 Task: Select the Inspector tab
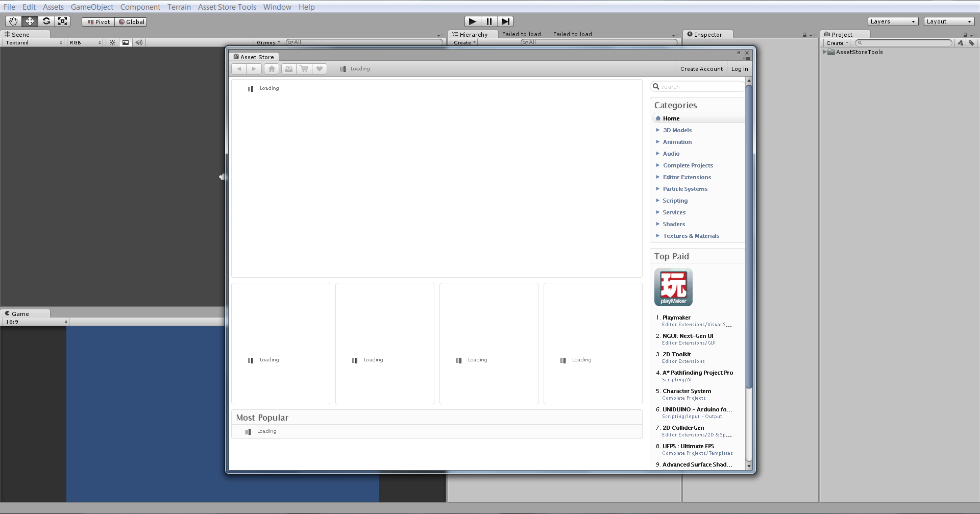(x=708, y=35)
